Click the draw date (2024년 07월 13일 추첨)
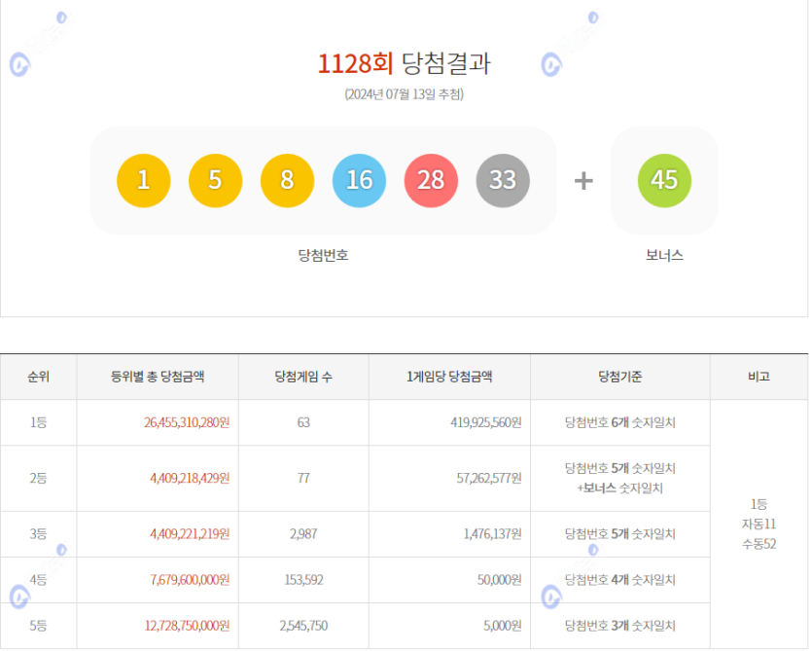812x651 pixels. click(x=404, y=94)
